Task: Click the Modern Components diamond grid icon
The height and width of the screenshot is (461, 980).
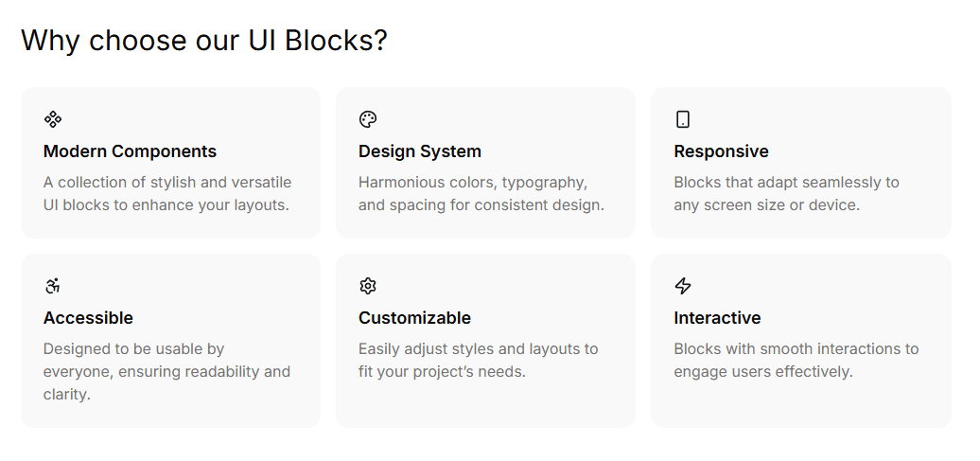Action: coord(53,119)
